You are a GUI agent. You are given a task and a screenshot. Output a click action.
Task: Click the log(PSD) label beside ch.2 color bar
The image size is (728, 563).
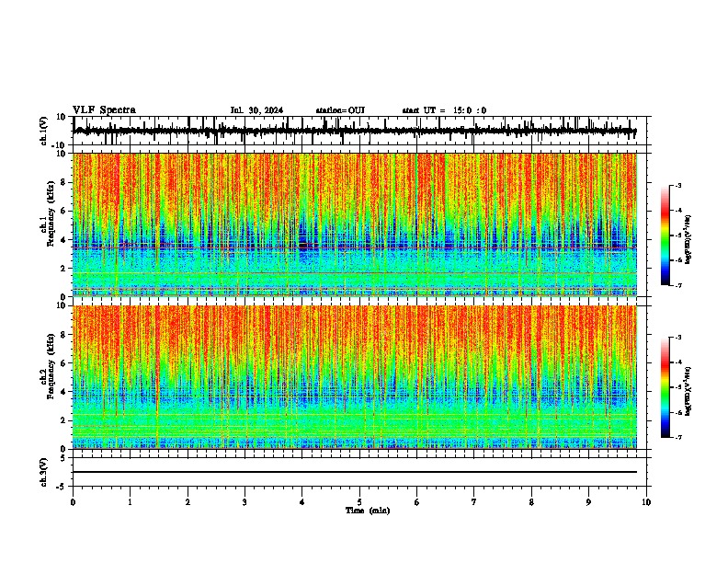coord(688,391)
